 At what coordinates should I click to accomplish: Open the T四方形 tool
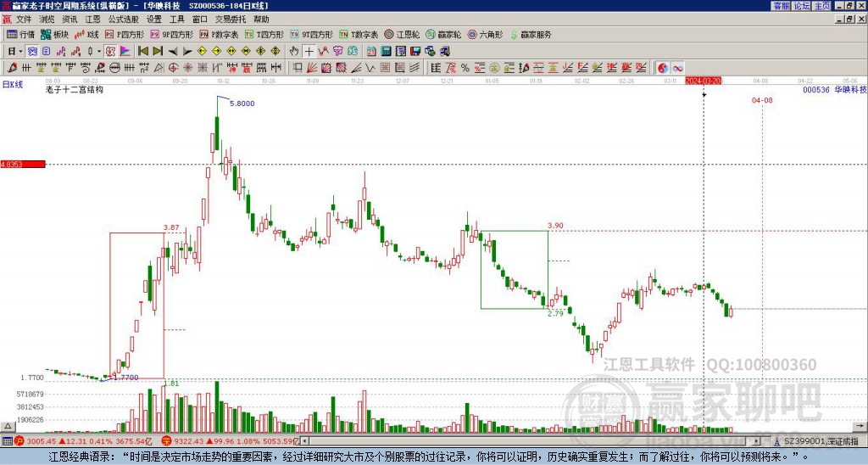coord(264,34)
